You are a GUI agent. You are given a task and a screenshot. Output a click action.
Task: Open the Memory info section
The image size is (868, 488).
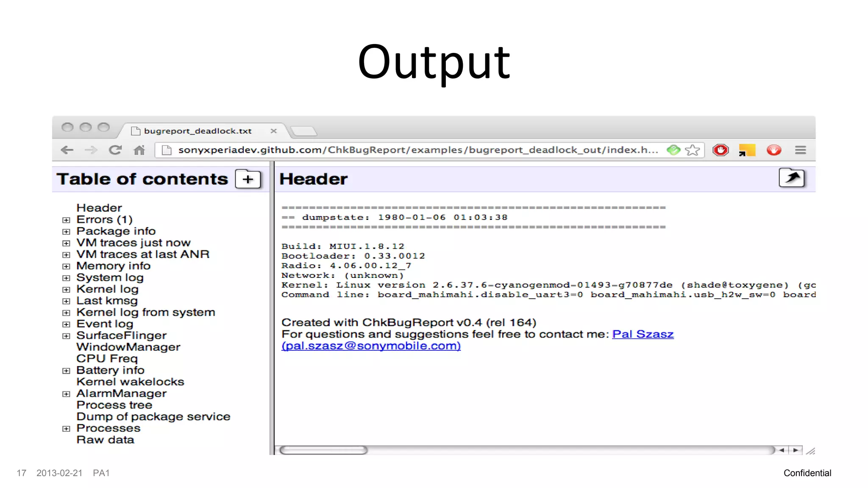coord(114,266)
